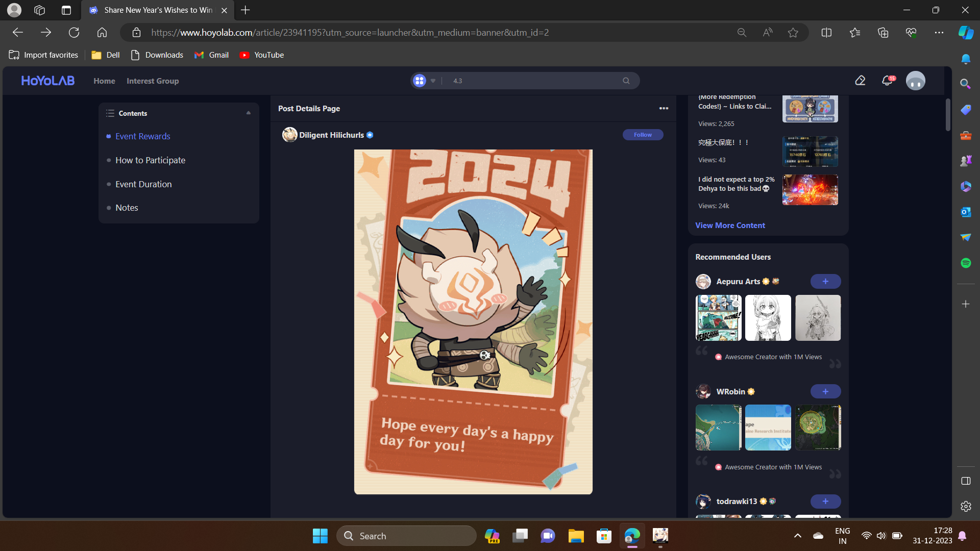Follow WRobin using the plus button
This screenshot has height=551, width=980.
(x=825, y=391)
